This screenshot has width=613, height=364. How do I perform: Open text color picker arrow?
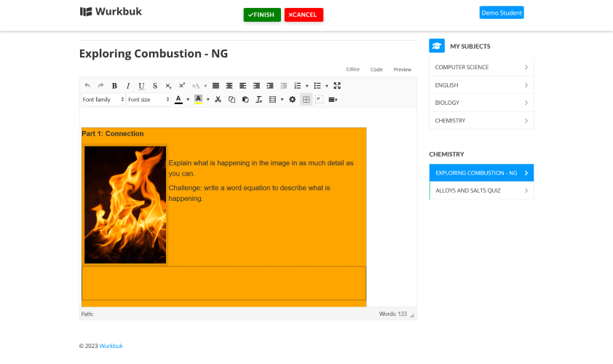tap(188, 99)
